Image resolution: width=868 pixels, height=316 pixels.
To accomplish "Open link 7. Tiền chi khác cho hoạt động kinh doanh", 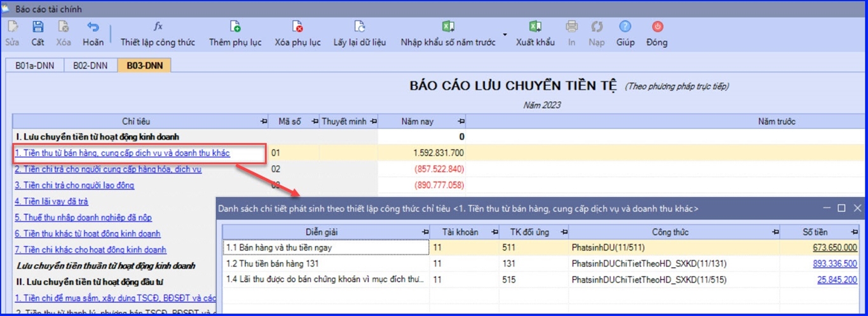I will point(90,250).
